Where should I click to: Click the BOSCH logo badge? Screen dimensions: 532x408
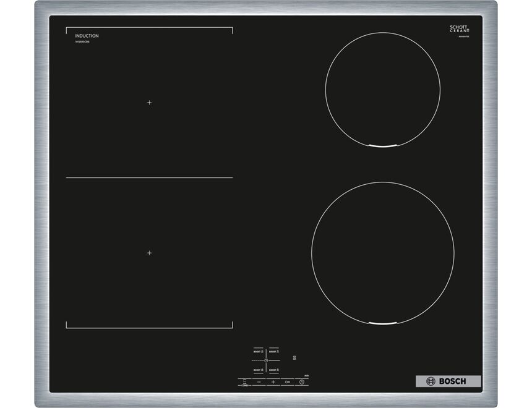(x=445, y=381)
